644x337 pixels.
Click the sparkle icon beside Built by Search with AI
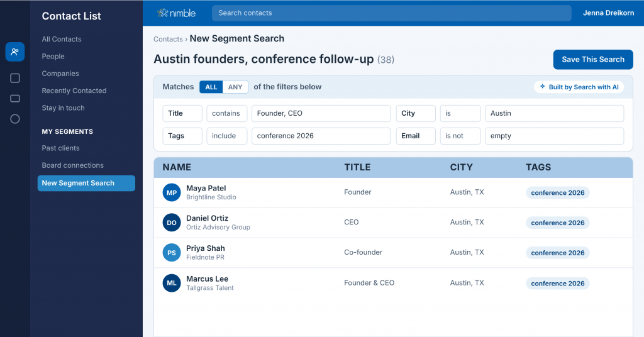[543, 87]
